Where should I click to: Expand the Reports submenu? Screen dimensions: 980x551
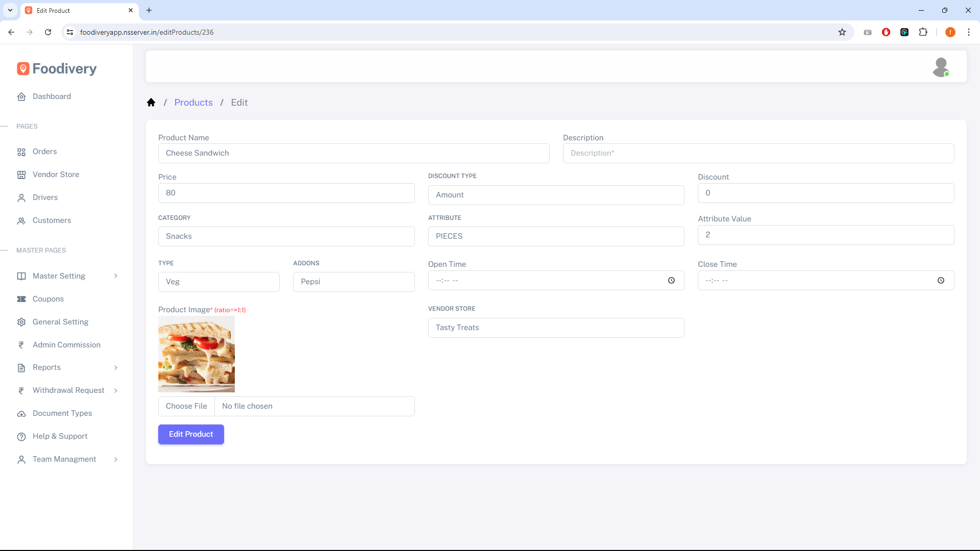pos(116,368)
